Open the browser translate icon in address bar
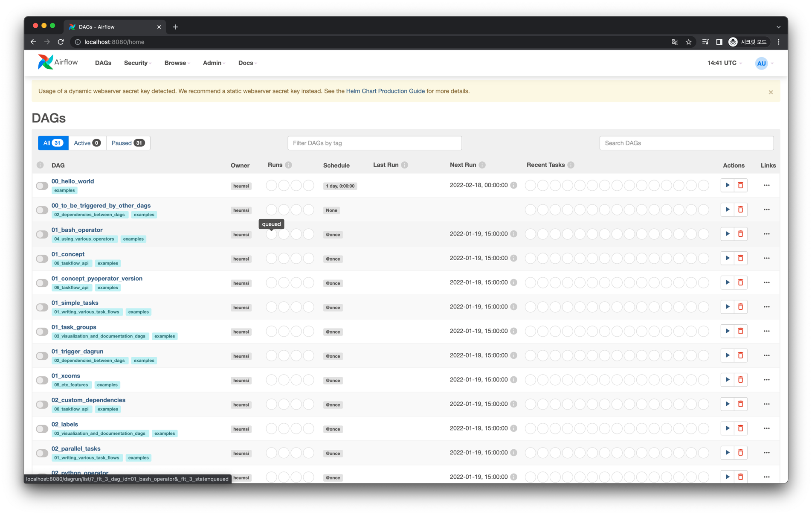 [675, 42]
